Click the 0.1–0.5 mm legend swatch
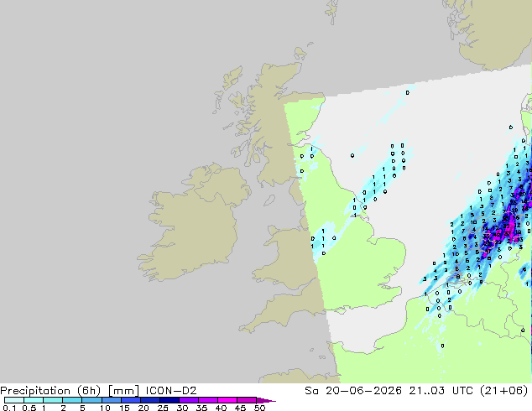This screenshot has width=532, height=411. pos(14,400)
